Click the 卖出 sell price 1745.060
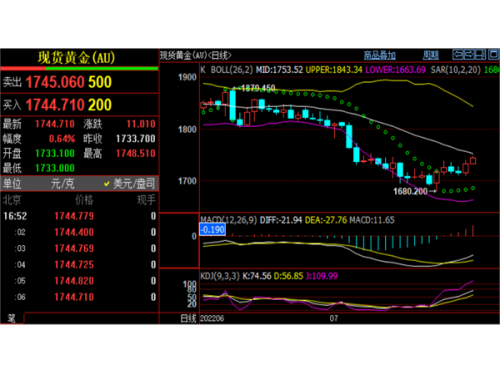 (55, 82)
